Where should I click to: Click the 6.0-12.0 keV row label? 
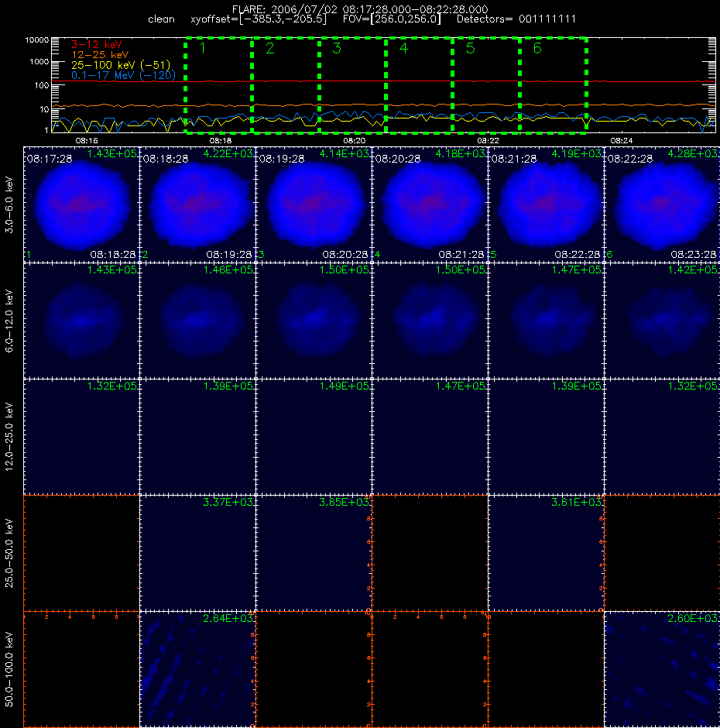point(9,321)
